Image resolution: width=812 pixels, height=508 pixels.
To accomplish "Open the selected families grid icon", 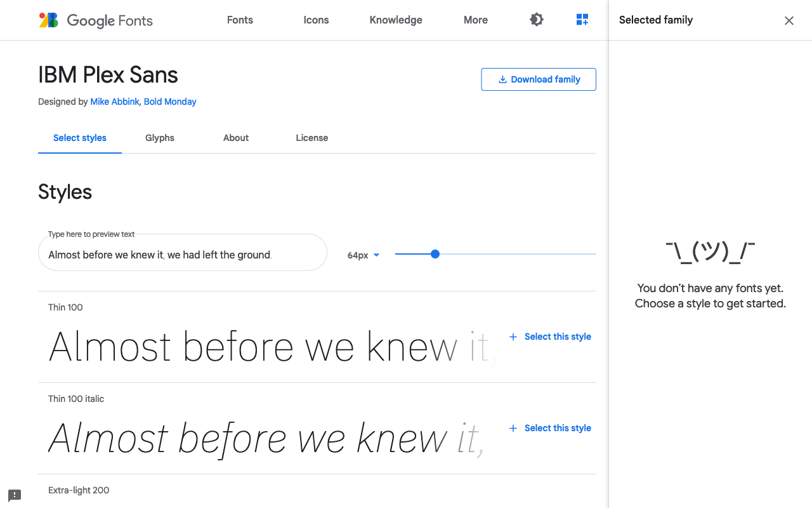I will [x=582, y=20].
